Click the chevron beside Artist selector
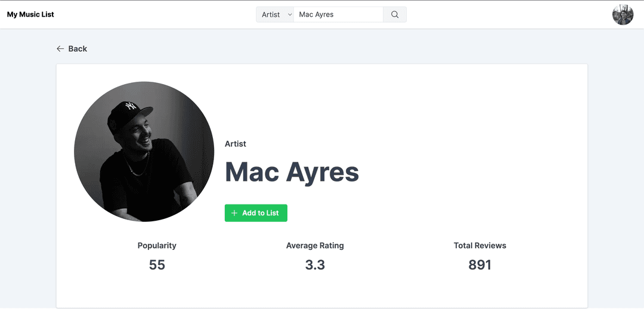The width and height of the screenshot is (644, 309). [x=290, y=14]
